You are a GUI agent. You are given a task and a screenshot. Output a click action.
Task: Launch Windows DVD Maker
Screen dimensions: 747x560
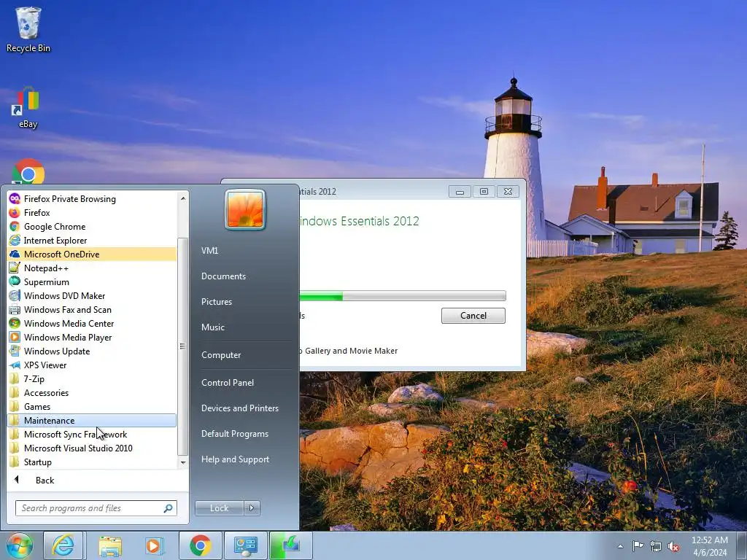pos(92,296)
